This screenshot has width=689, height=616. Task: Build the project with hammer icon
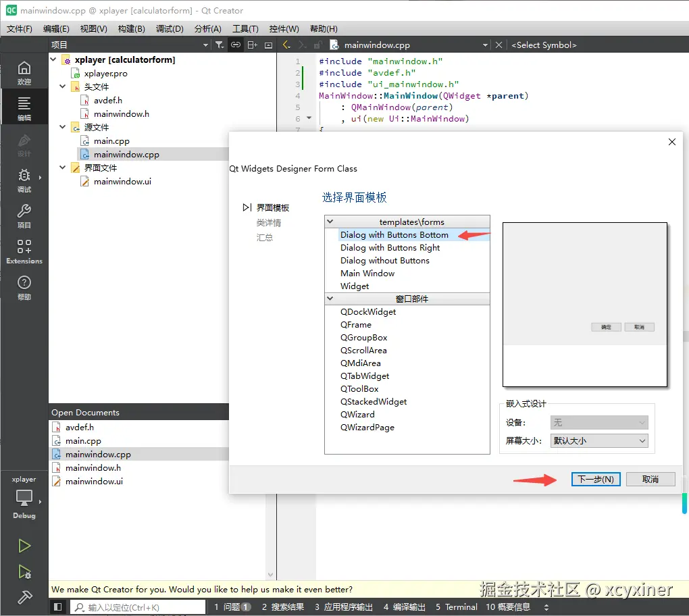pyautogui.click(x=24, y=597)
